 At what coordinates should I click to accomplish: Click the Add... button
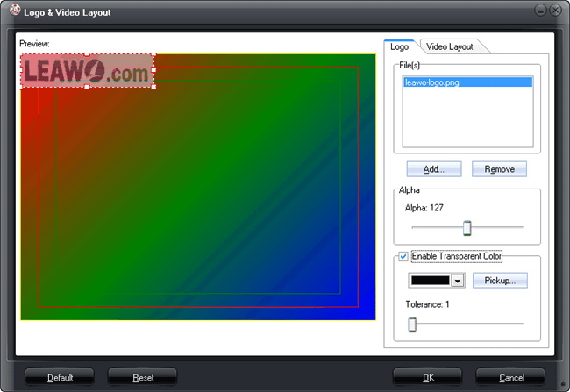[x=434, y=169]
